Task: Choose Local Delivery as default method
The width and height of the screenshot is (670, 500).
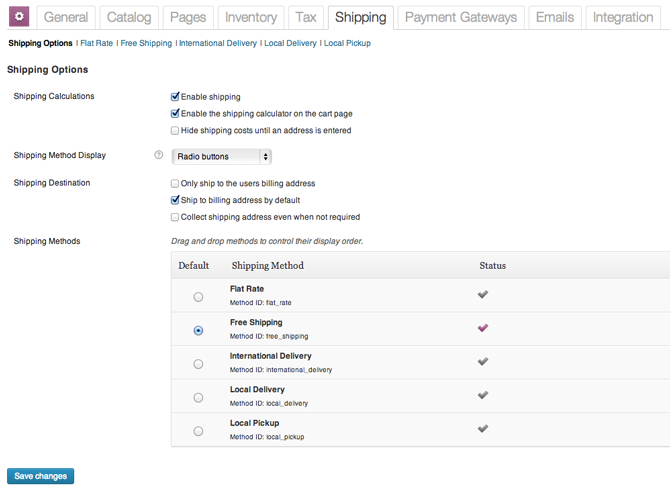Action: click(x=198, y=397)
